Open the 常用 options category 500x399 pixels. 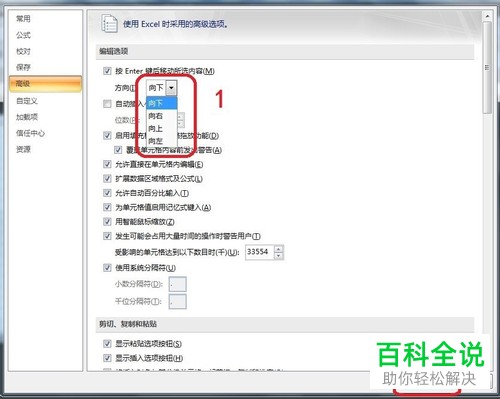coord(23,19)
